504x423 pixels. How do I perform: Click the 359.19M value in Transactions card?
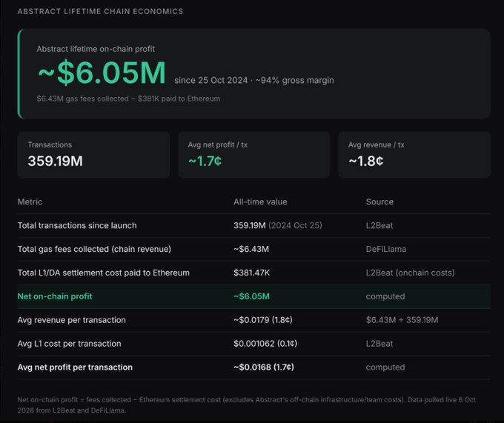[56, 161]
